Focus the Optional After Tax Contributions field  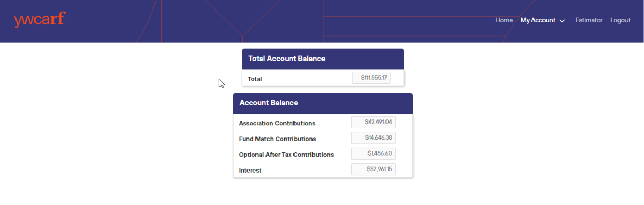point(373,154)
